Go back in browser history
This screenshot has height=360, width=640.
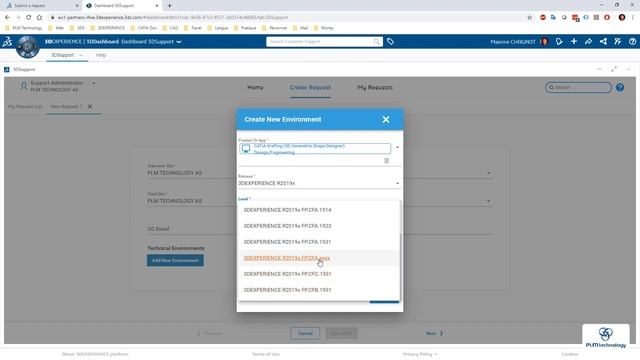pos(7,18)
